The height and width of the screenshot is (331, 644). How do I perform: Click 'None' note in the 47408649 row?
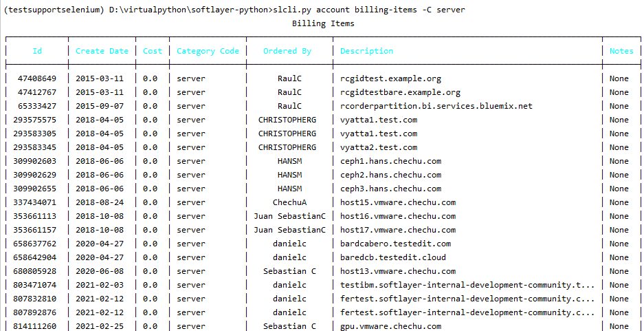[x=619, y=78]
